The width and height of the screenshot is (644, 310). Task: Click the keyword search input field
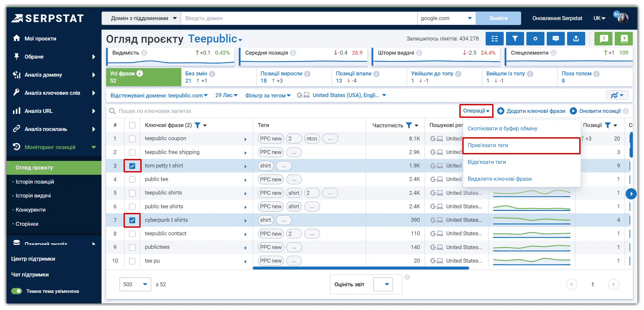pos(283,111)
